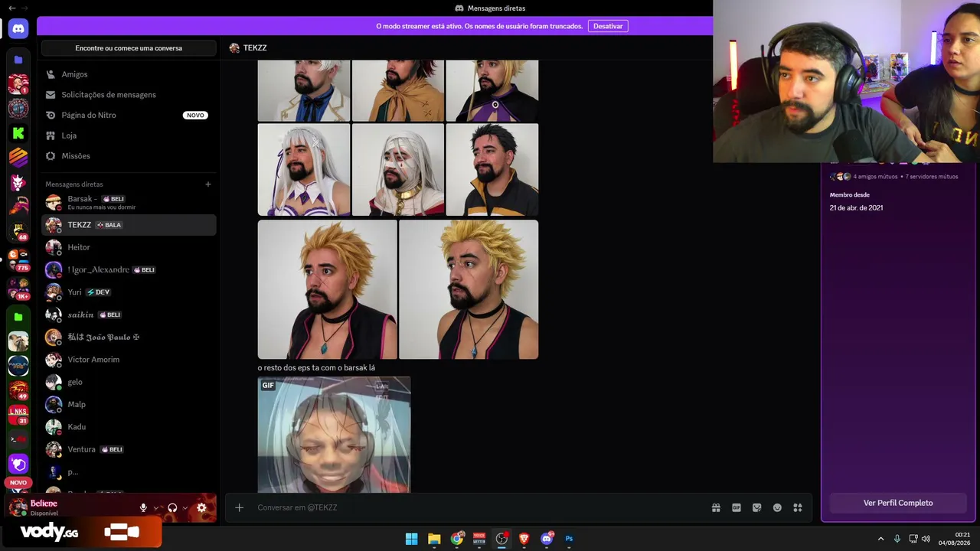Open the GIF picker icon
This screenshot has height=551, width=980.
tap(737, 507)
